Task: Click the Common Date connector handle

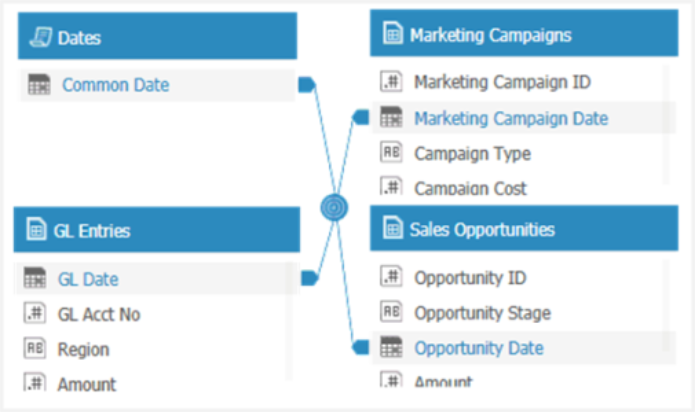Action: coord(307,84)
